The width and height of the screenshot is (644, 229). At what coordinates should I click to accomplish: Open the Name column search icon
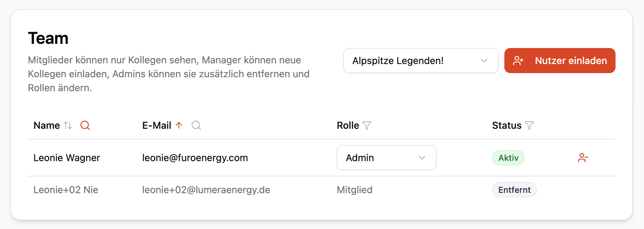coord(85,125)
